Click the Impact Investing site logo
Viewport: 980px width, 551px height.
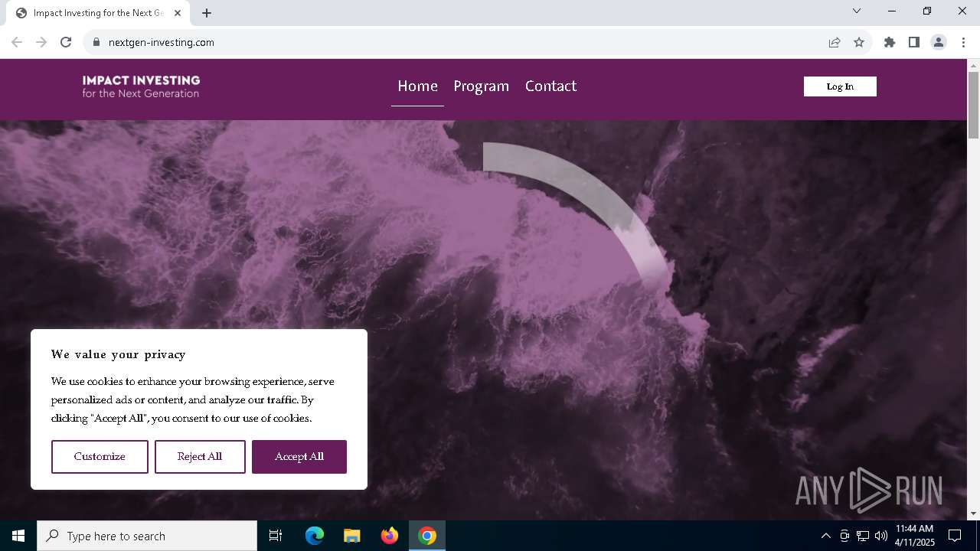(141, 86)
